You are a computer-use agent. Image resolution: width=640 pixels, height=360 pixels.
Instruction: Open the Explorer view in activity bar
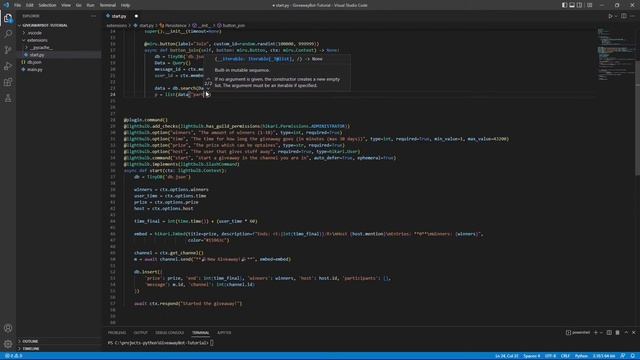coord(8,18)
